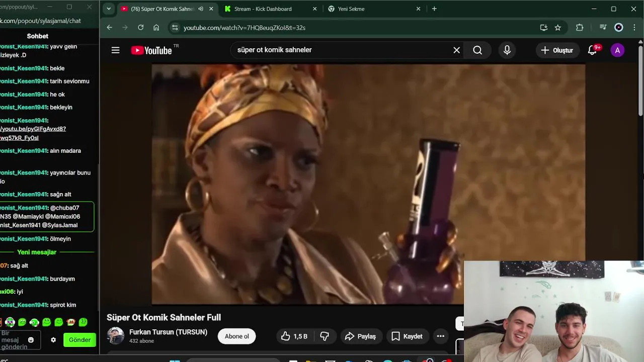Start voice search with the microphone icon
The height and width of the screenshot is (362, 644).
click(x=507, y=50)
